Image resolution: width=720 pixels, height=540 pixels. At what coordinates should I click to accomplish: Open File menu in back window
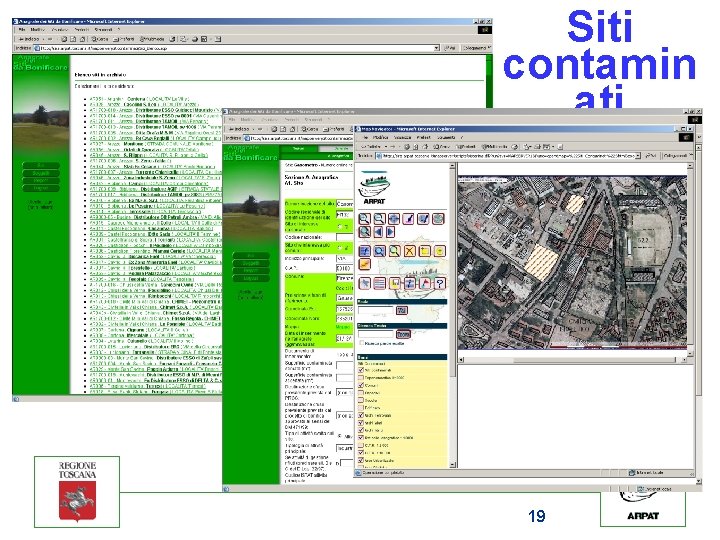(x=22, y=29)
